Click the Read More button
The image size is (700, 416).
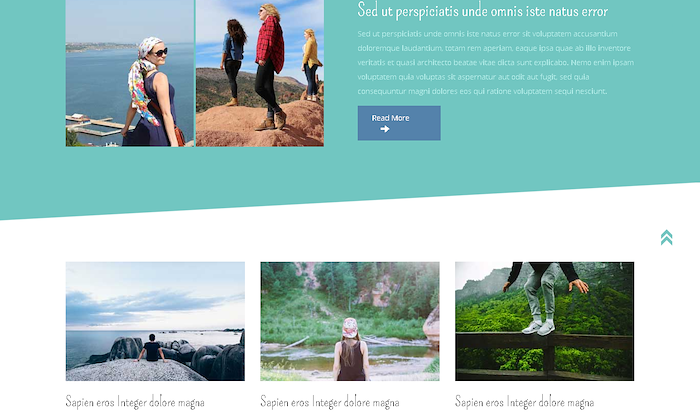(399, 123)
